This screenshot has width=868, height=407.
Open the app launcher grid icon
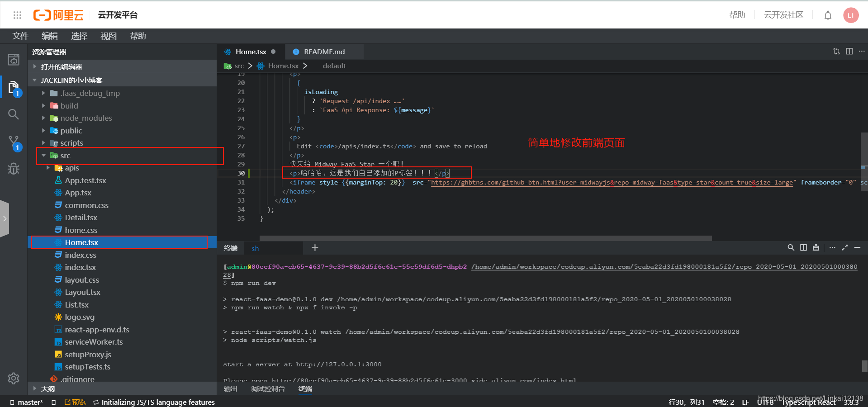click(x=17, y=15)
